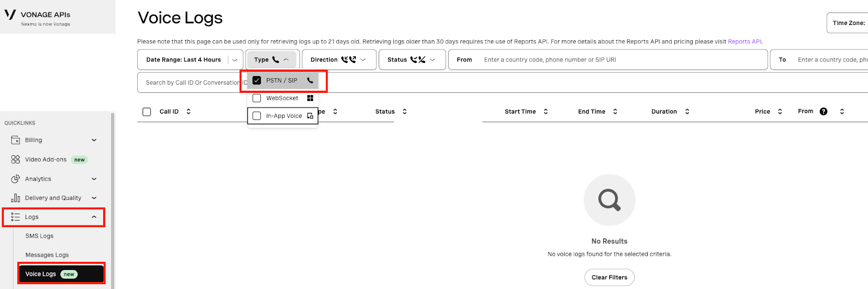This screenshot has height=289, width=868.
Task: Click the 'Voice Logs' page title
Action: click(x=180, y=18)
